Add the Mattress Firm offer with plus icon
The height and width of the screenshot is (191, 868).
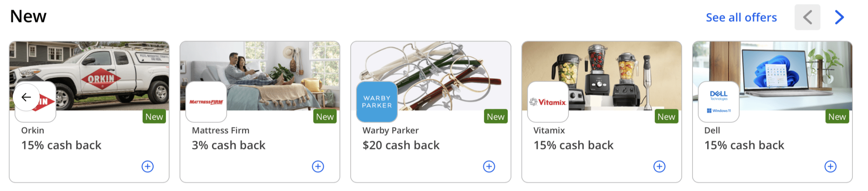318,166
